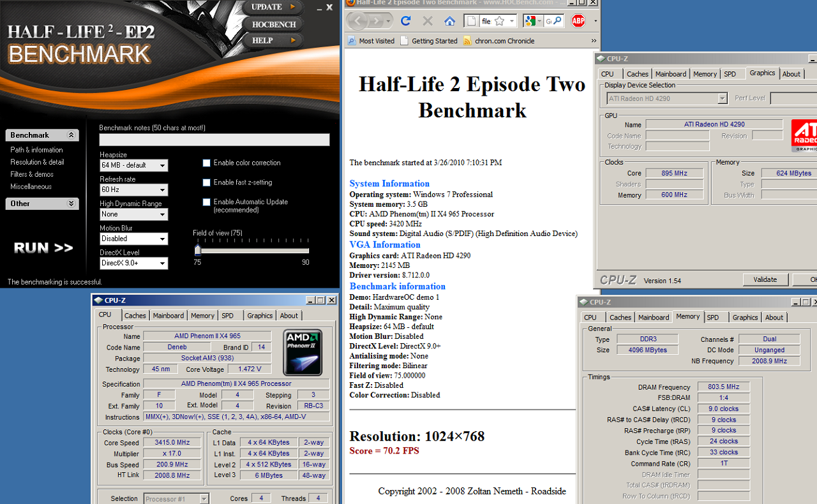817x504 pixels.
Task: Select the Resolution & detail menu item
Action: point(37,162)
